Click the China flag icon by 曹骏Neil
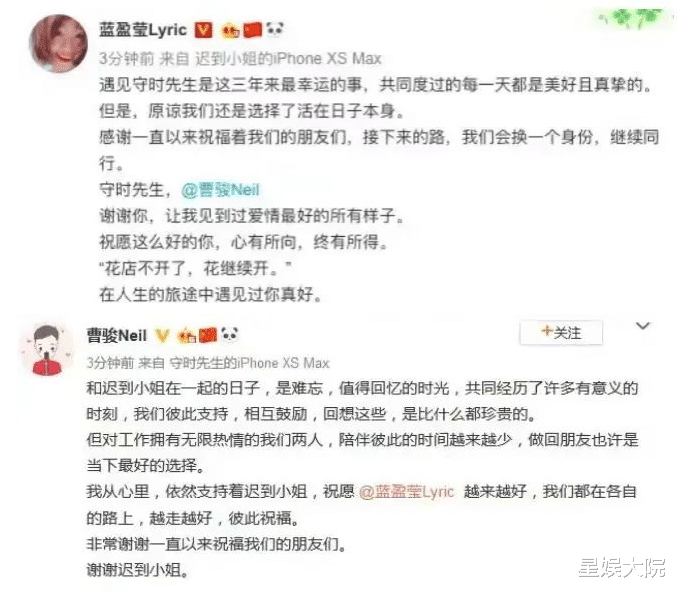The width and height of the screenshot is (677, 592). 207,336
